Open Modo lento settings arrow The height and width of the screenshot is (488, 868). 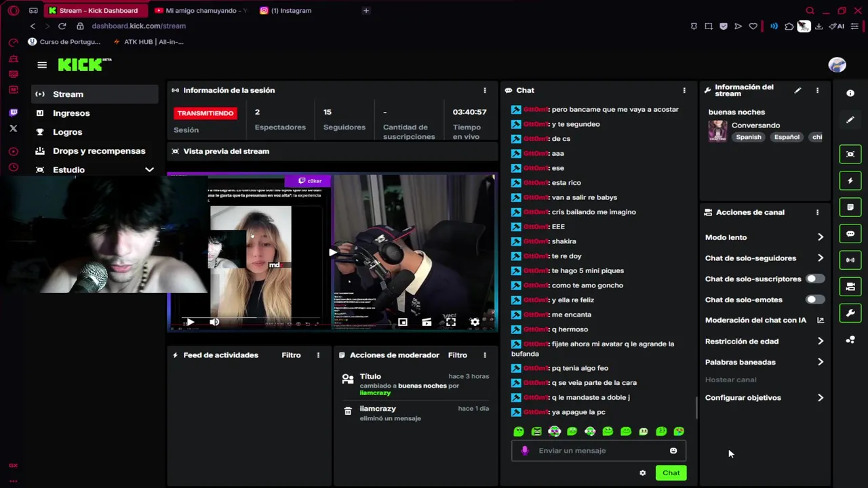pos(821,237)
